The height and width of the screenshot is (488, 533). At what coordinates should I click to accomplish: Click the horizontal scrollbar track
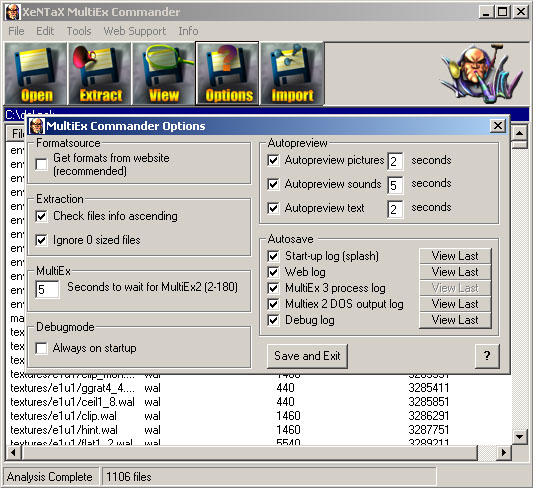point(487,452)
